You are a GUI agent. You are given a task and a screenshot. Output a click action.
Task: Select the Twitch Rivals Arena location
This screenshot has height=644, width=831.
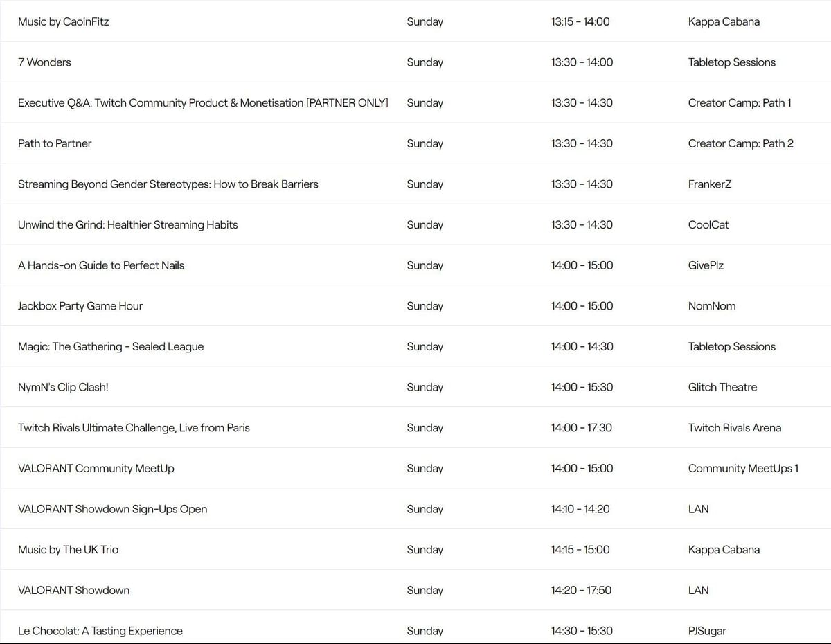(x=734, y=428)
